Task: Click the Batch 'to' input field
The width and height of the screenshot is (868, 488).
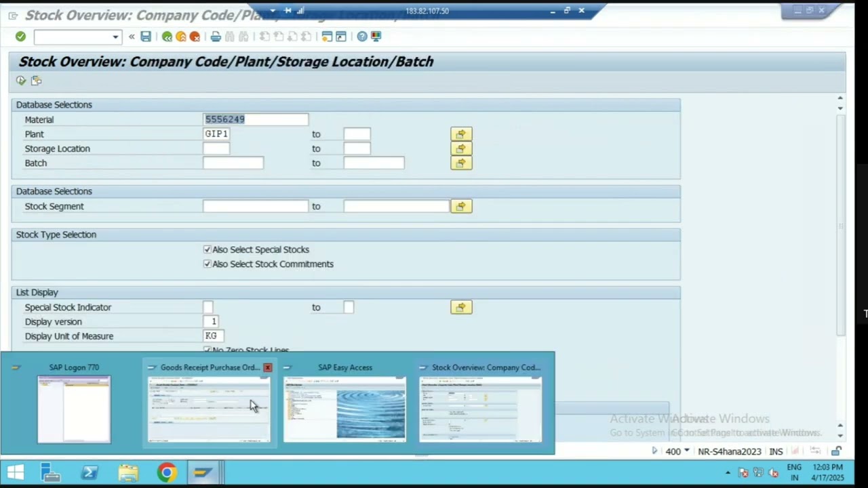Action: pos(374,163)
